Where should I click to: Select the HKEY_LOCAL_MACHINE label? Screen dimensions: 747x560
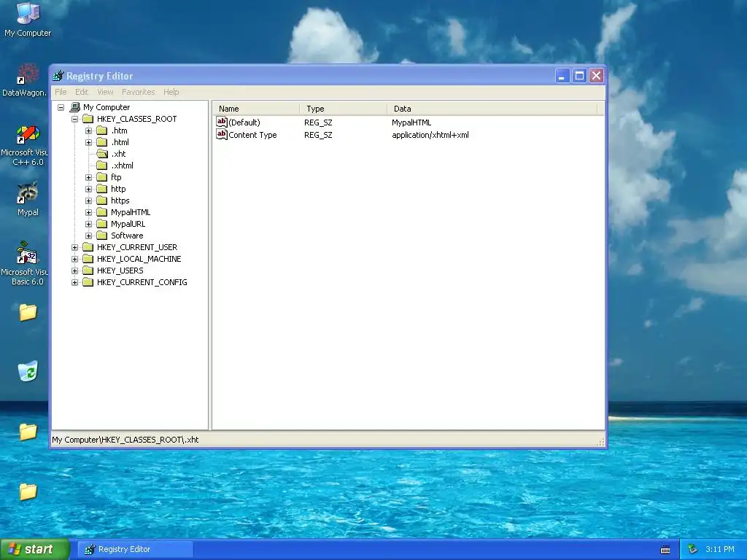pyautogui.click(x=139, y=259)
